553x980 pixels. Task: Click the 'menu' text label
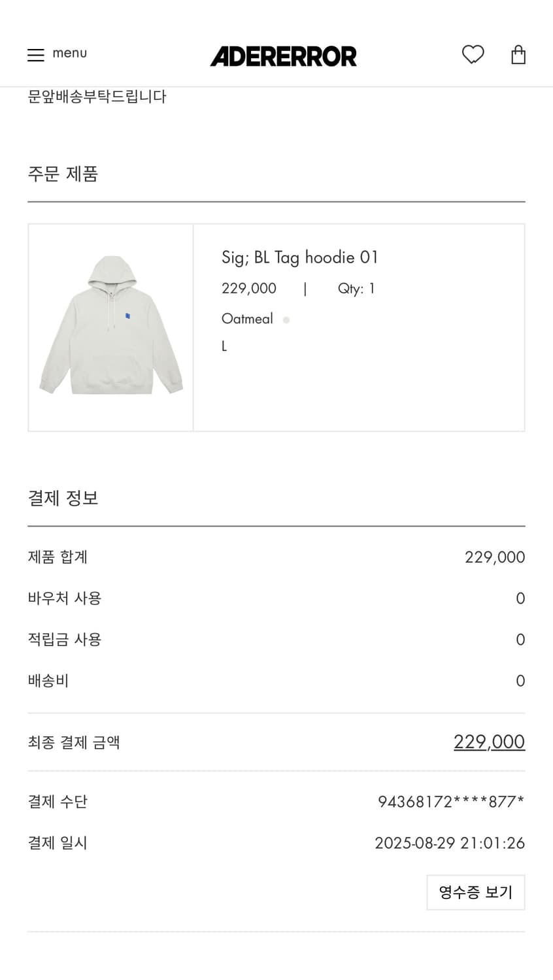click(x=69, y=54)
